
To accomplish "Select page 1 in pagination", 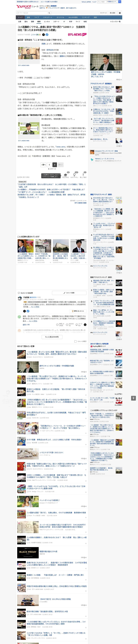I will coord(49,165).
